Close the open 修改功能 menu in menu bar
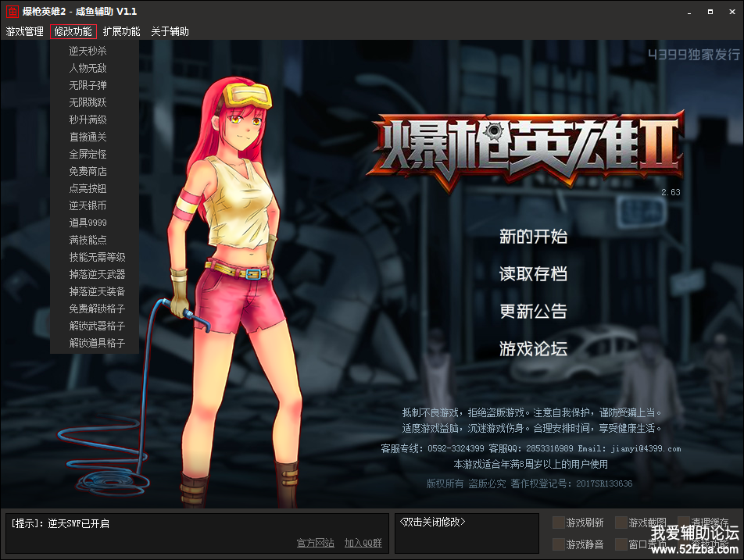744x560 pixels. (x=73, y=31)
